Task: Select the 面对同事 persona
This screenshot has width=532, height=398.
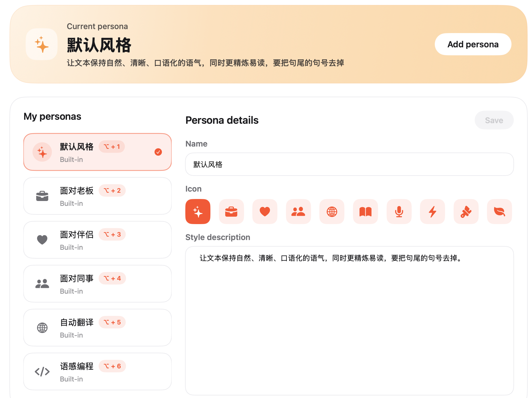Action: point(97,284)
